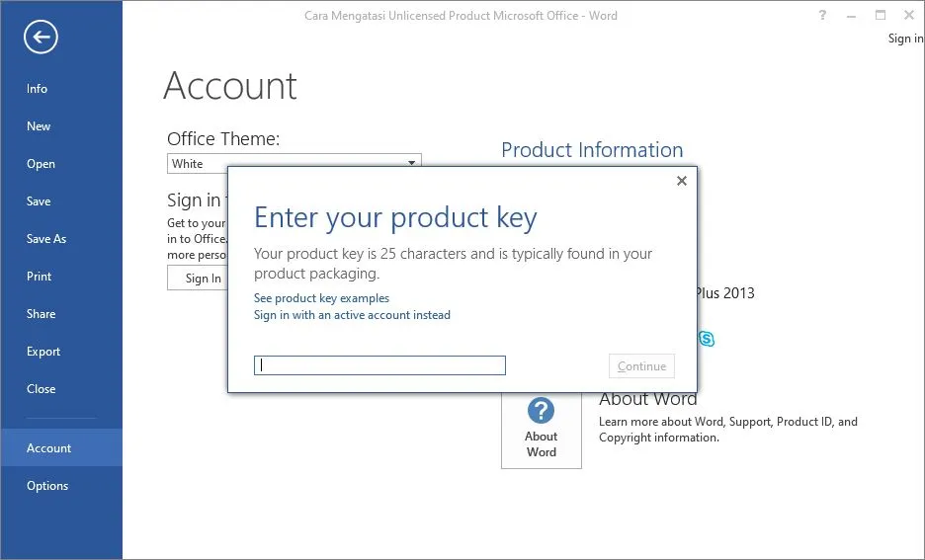Minimize the Word window
The height and width of the screenshot is (560, 925).
[x=851, y=16]
